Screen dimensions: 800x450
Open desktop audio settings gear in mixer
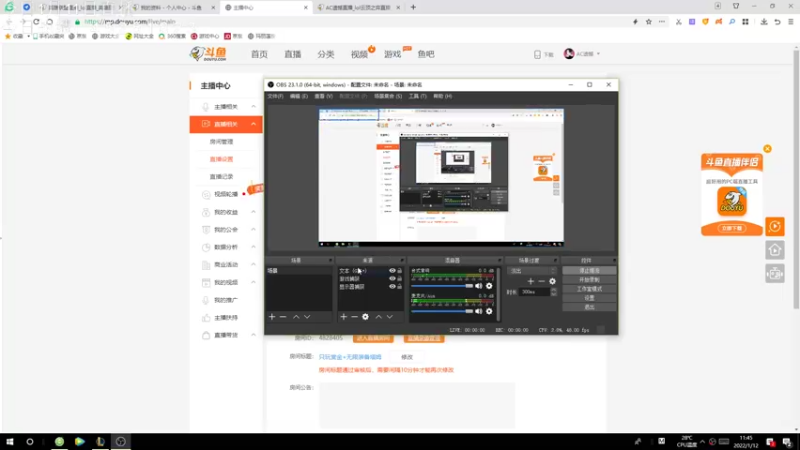tap(489, 286)
